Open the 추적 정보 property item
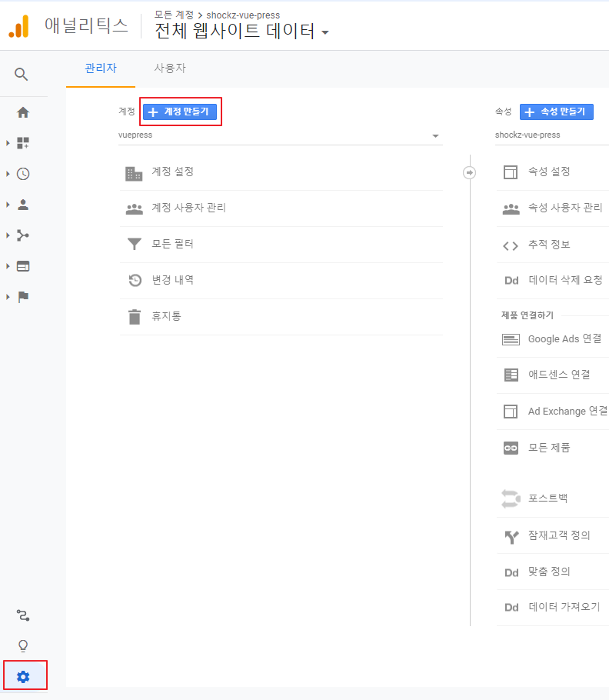Image resolution: width=609 pixels, height=700 pixels. [549, 245]
